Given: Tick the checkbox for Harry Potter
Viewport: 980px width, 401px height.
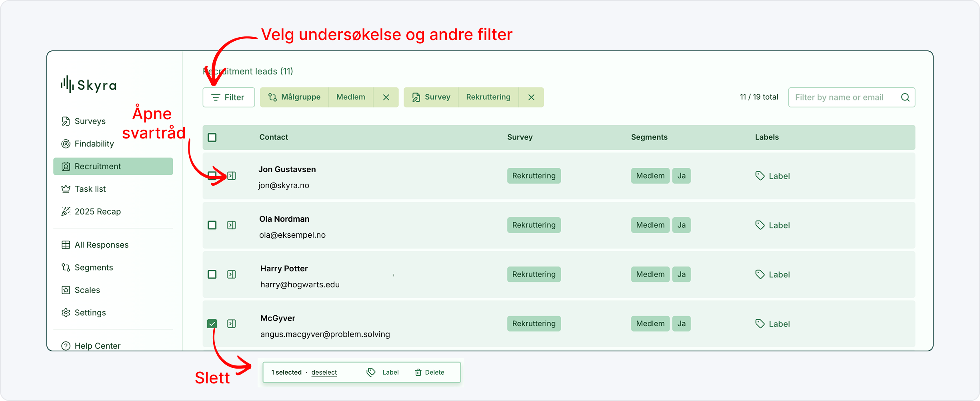Looking at the screenshot, I should [212, 274].
